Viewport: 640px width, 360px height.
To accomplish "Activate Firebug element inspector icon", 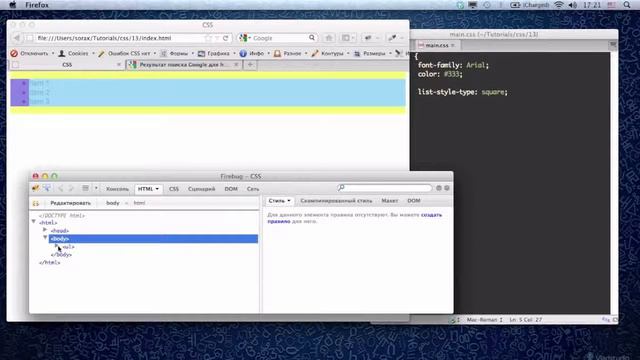I will pyautogui.click(x=47, y=188).
